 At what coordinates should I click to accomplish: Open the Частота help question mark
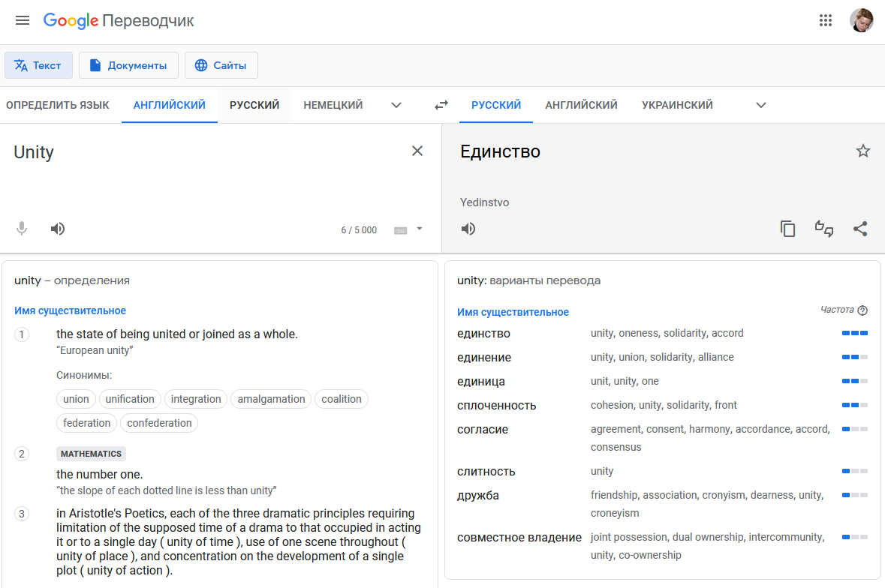pos(862,310)
